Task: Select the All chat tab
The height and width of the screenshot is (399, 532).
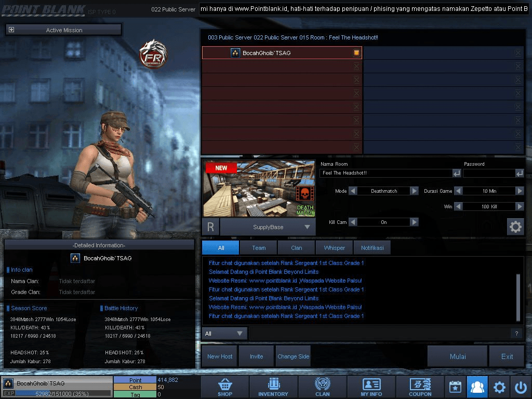Action: coord(221,248)
